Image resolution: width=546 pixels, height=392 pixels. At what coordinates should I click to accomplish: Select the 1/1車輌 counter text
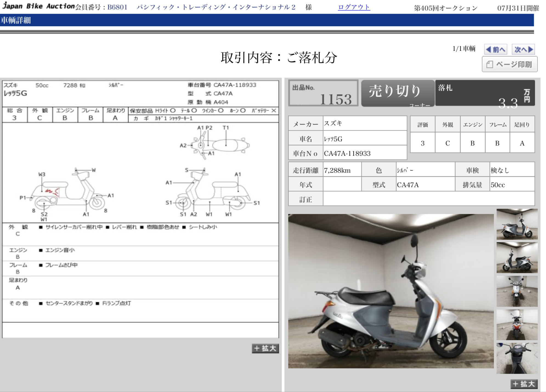(464, 49)
